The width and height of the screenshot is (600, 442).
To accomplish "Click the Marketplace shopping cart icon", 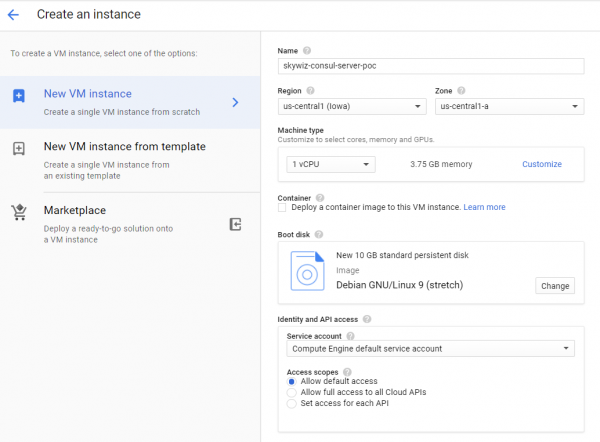I will pyautogui.click(x=18, y=212).
